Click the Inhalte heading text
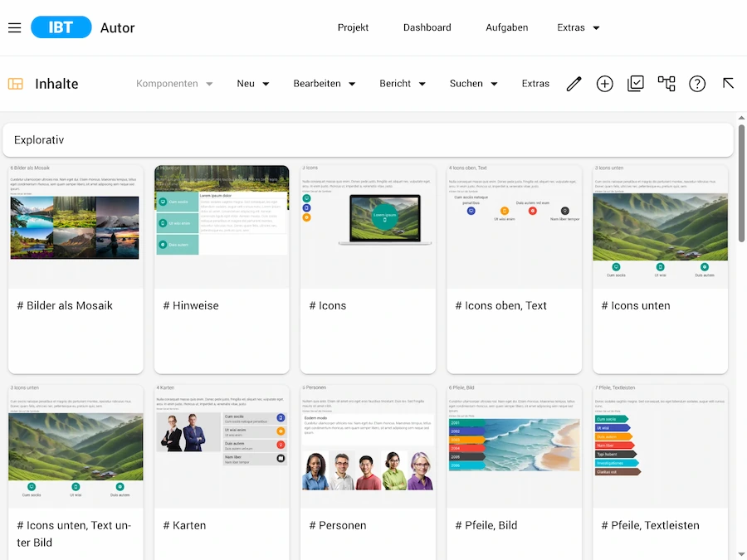747x560 pixels. (x=56, y=84)
